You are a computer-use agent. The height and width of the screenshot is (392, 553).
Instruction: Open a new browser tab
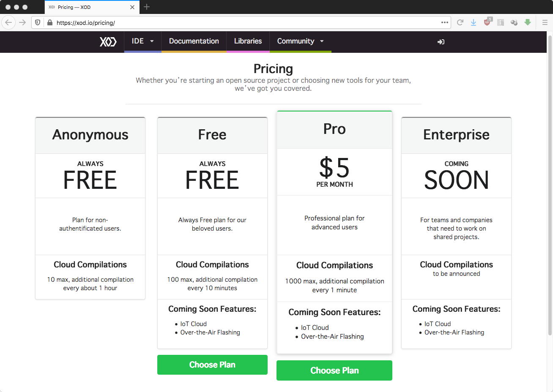click(x=147, y=7)
